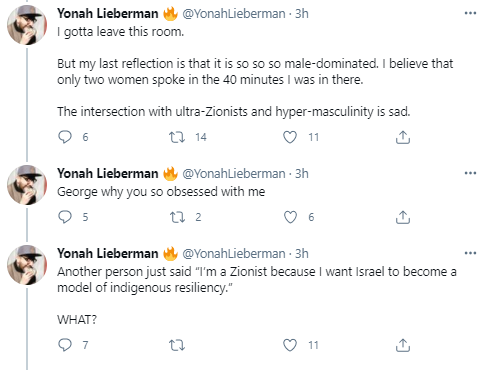Share the 'gotta leave this room' tweet

[x=403, y=137]
